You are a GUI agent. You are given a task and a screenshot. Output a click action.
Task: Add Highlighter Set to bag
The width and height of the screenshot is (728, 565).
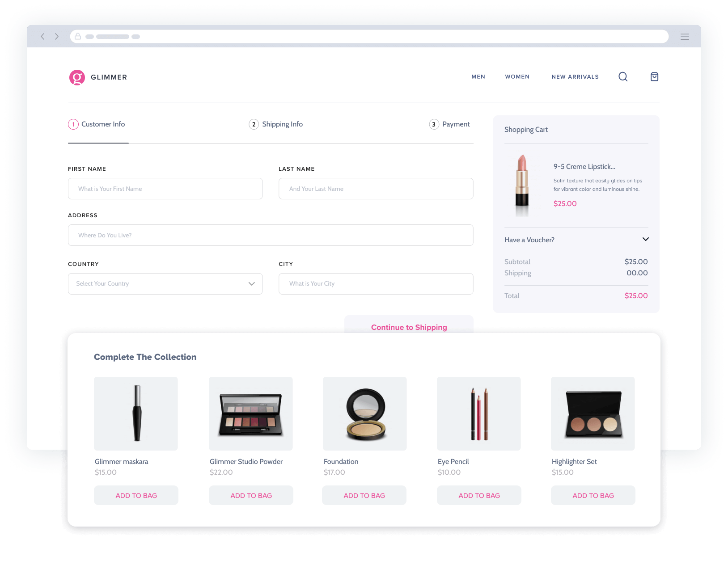pyautogui.click(x=593, y=495)
